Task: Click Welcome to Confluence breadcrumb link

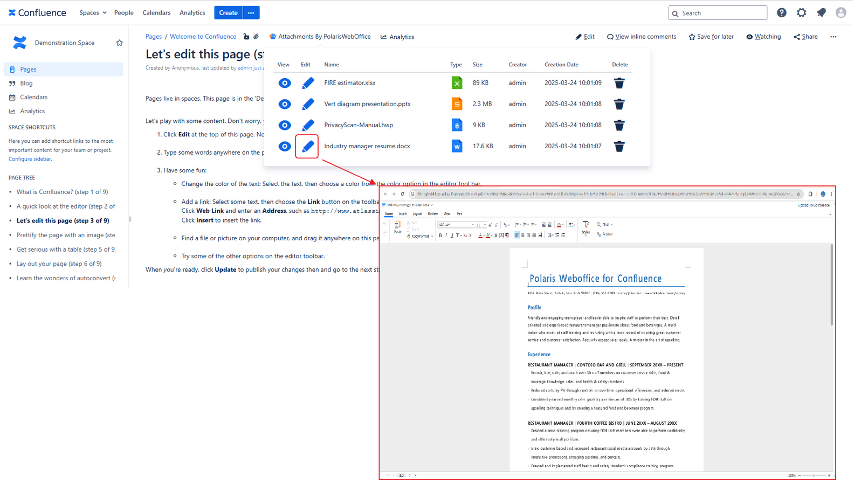Action: coord(203,37)
